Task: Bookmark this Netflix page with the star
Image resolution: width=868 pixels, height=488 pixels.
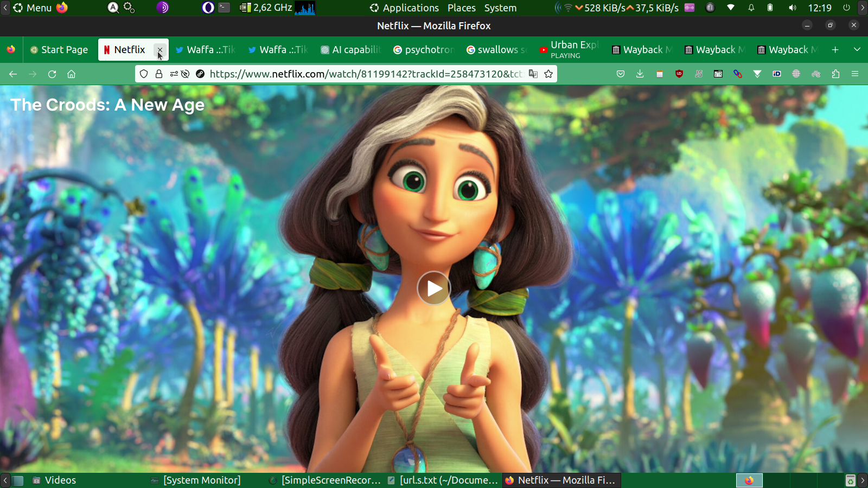Action: point(548,74)
